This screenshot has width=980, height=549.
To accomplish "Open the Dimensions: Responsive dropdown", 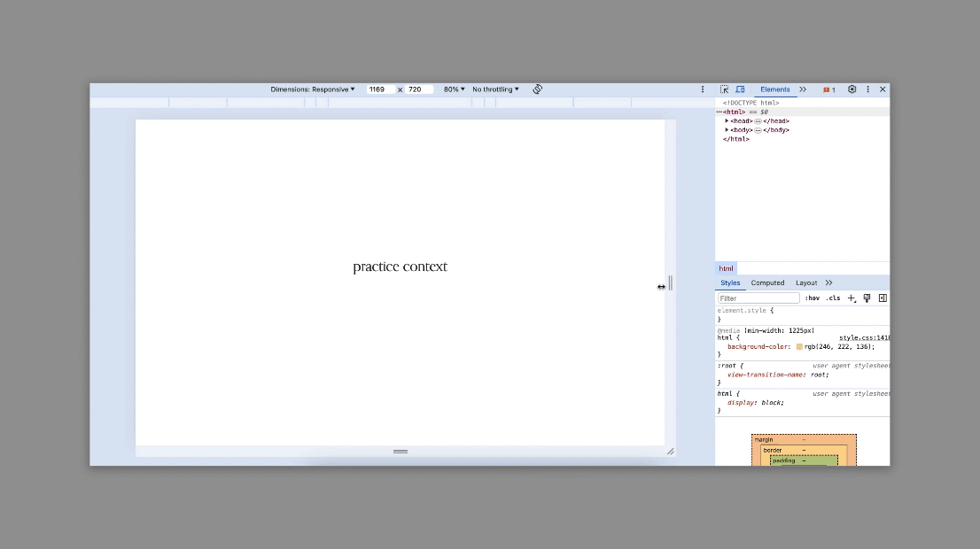I will (313, 89).
